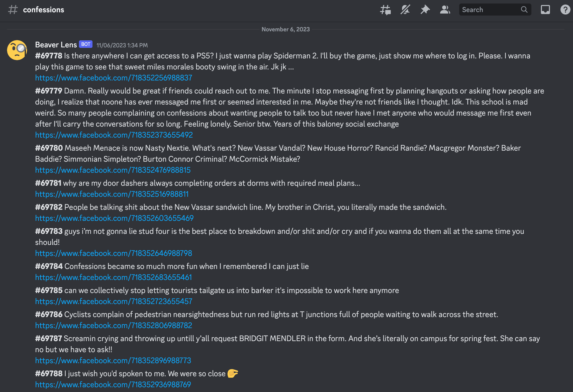Screen dimensions: 573x392
Task: Open the member list icon
Action: [x=445, y=10]
